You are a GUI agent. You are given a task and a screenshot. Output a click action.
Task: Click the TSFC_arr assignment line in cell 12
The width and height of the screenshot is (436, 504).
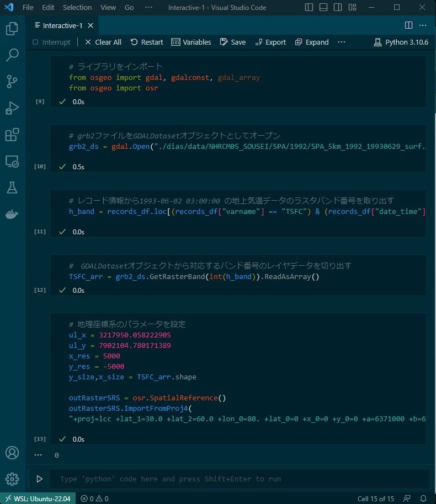click(x=194, y=276)
